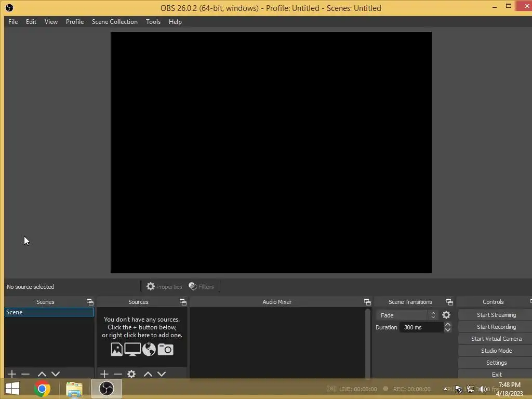
Task: Open the View menu
Action: (x=51, y=22)
